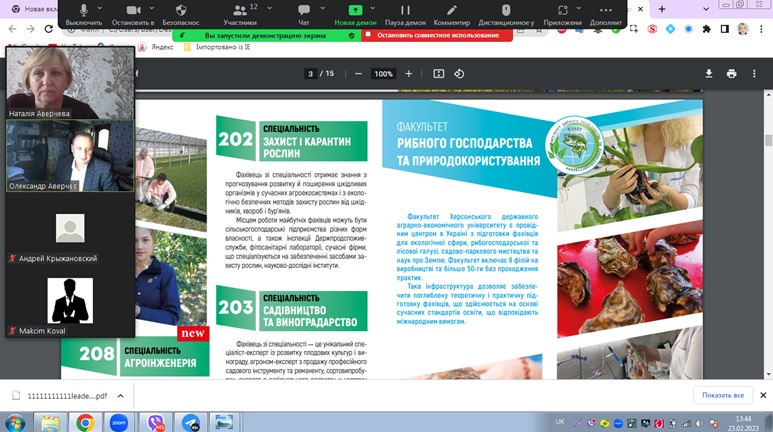The width and height of the screenshot is (773, 432).
Task: Open the Zoom Chat panel
Action: 304,14
